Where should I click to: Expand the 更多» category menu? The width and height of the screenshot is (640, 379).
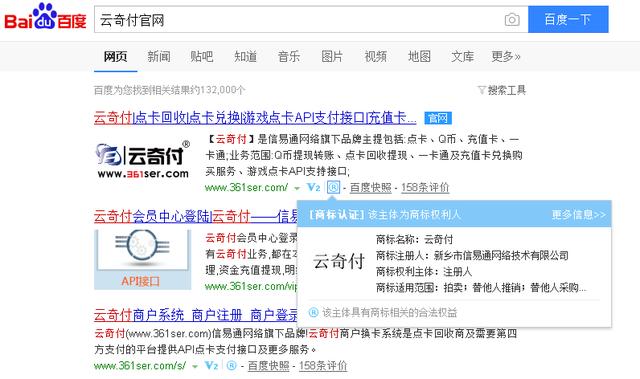(x=506, y=56)
